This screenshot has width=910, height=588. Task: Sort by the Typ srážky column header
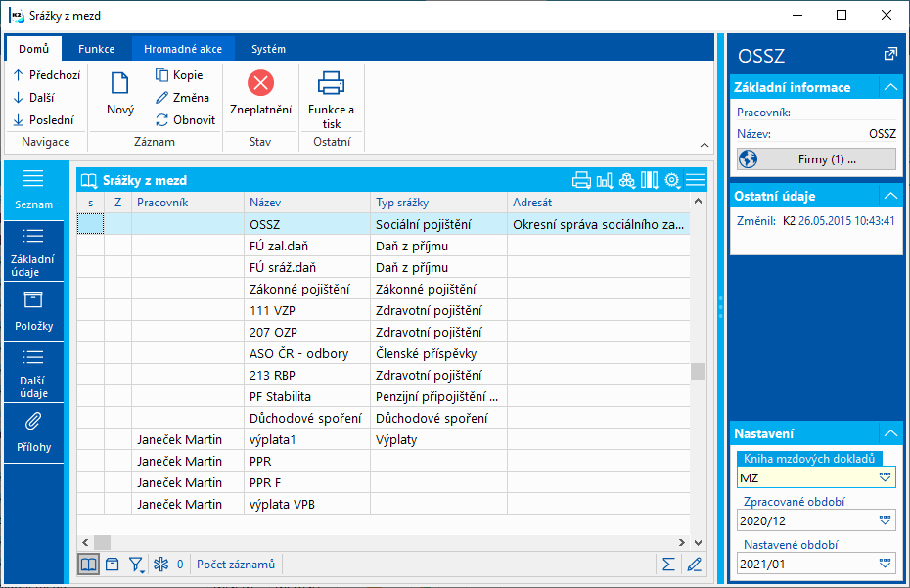[x=438, y=202]
